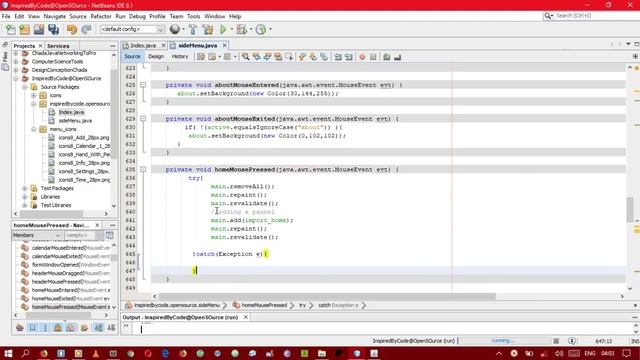Open the Navigate menu

(x=55, y=16)
